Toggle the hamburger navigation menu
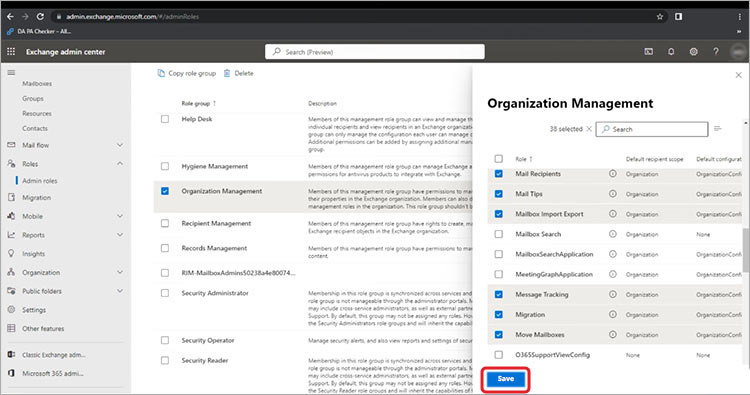Screen dimensions: 750x395 [x=11, y=73]
